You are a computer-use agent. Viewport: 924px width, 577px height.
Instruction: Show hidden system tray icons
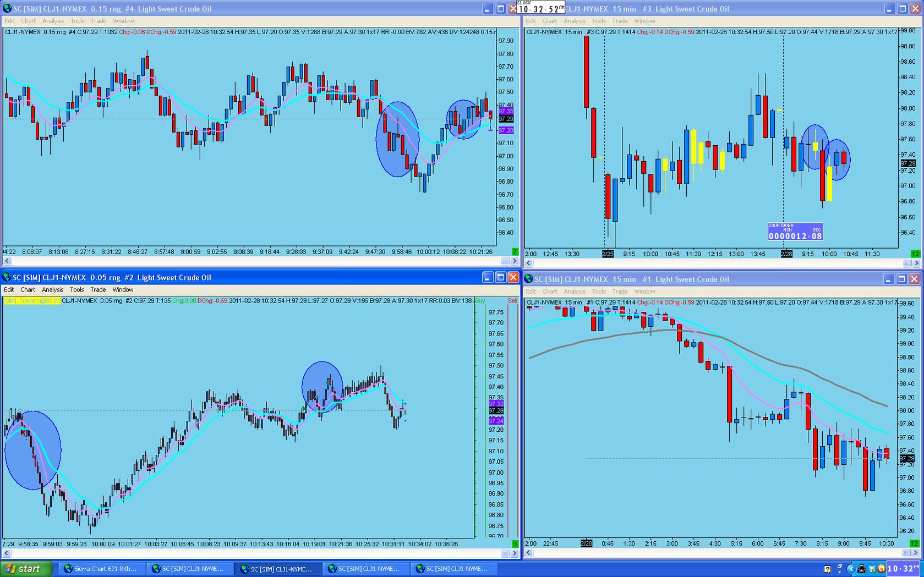851,569
